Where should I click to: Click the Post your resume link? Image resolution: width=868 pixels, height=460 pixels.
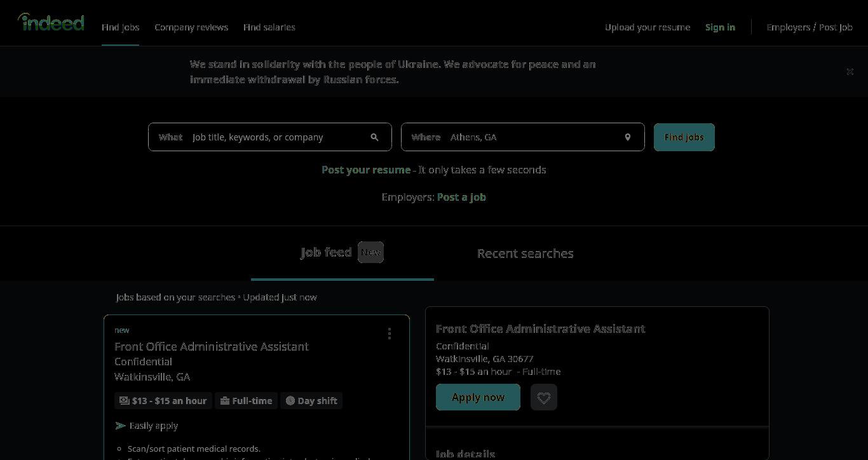[366, 170]
